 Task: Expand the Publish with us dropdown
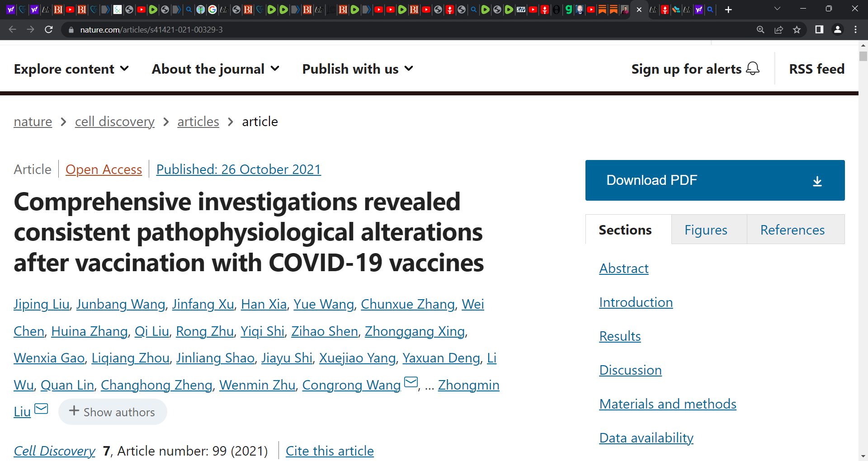pyautogui.click(x=358, y=69)
